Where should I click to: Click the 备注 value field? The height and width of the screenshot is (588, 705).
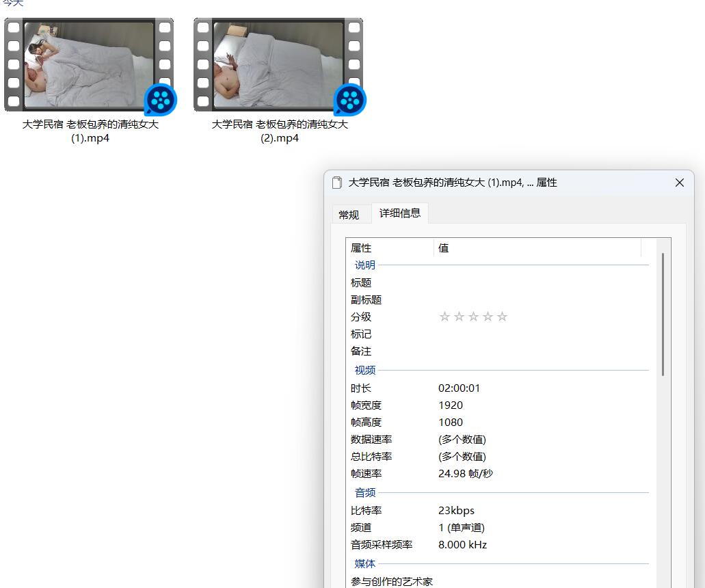coord(540,351)
